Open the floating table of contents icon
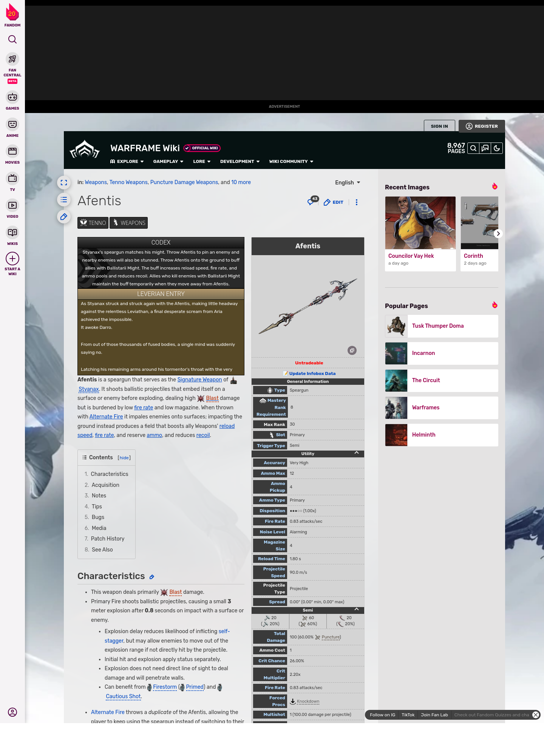Viewport: 544px width, 756px height. (64, 200)
